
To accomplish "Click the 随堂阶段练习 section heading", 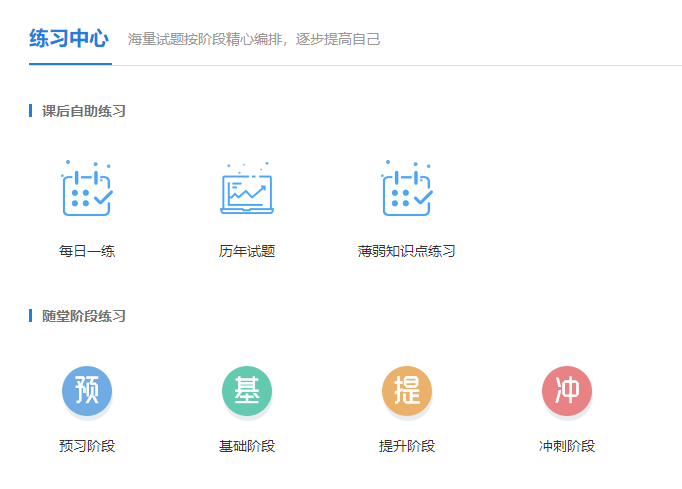I will pos(84,316).
